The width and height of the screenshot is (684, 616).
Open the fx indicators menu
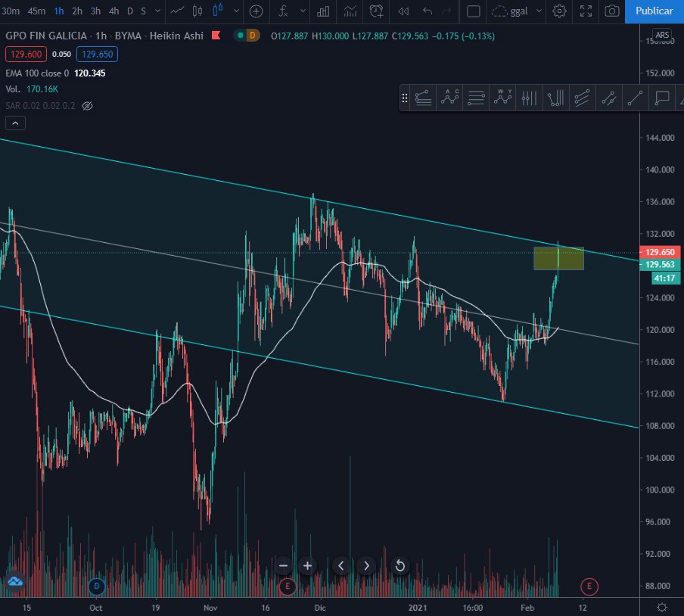click(283, 11)
